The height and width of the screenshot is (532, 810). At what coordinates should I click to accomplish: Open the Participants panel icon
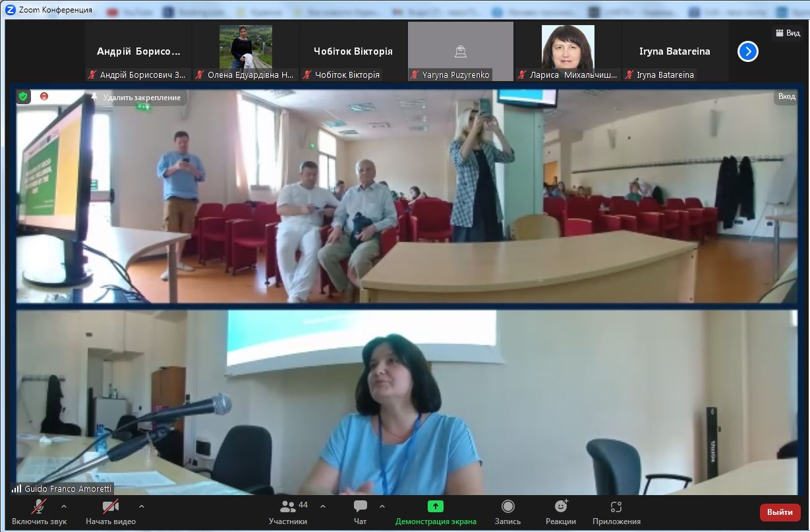tap(288, 507)
